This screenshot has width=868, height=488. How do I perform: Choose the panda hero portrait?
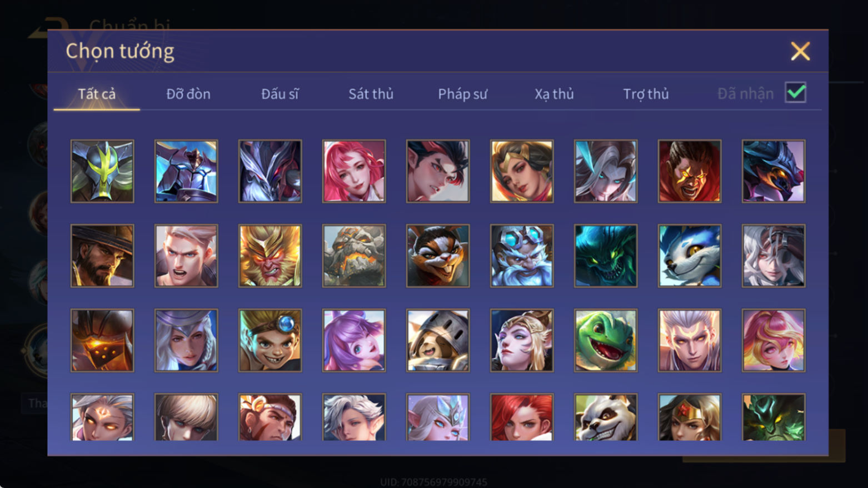point(606,417)
